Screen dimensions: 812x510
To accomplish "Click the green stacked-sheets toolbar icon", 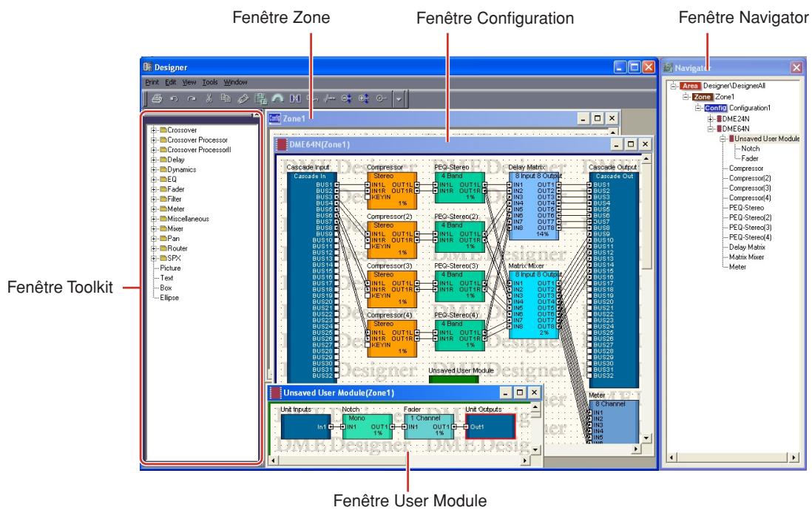I will [x=260, y=98].
